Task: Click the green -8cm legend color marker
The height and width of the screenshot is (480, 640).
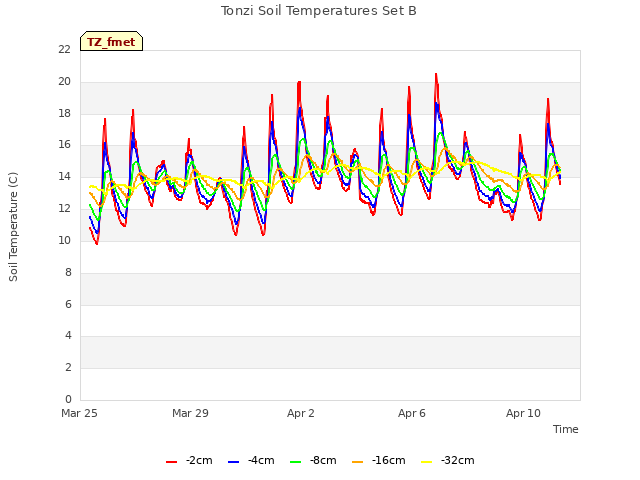Action: coord(296,462)
